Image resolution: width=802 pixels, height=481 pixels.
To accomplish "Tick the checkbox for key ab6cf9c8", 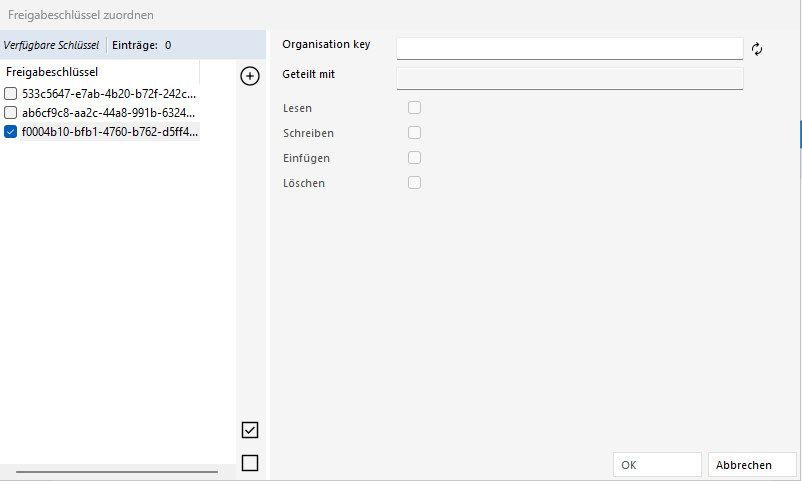I will pyautogui.click(x=11, y=113).
